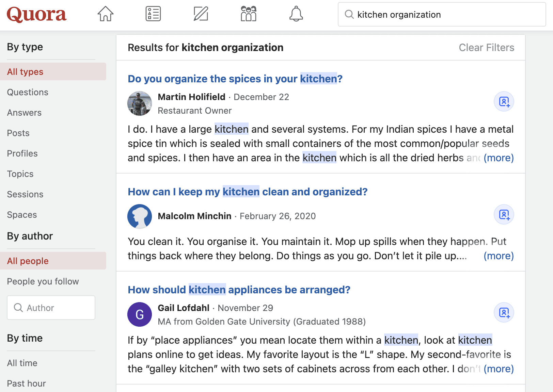
Task: Expand the spices answer with (more)
Action: [499, 158]
